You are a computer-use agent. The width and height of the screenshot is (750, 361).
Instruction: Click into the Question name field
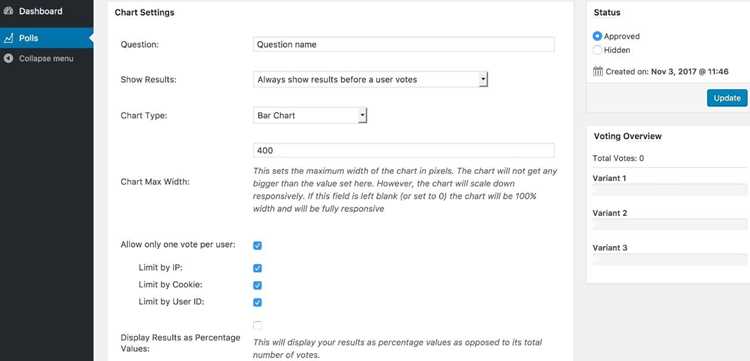404,44
